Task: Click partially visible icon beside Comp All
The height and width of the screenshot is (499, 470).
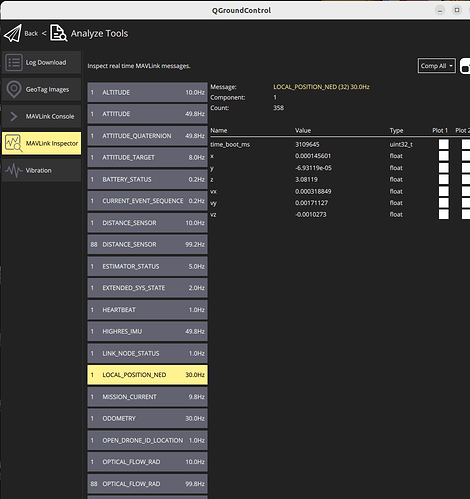Action: coord(465,66)
